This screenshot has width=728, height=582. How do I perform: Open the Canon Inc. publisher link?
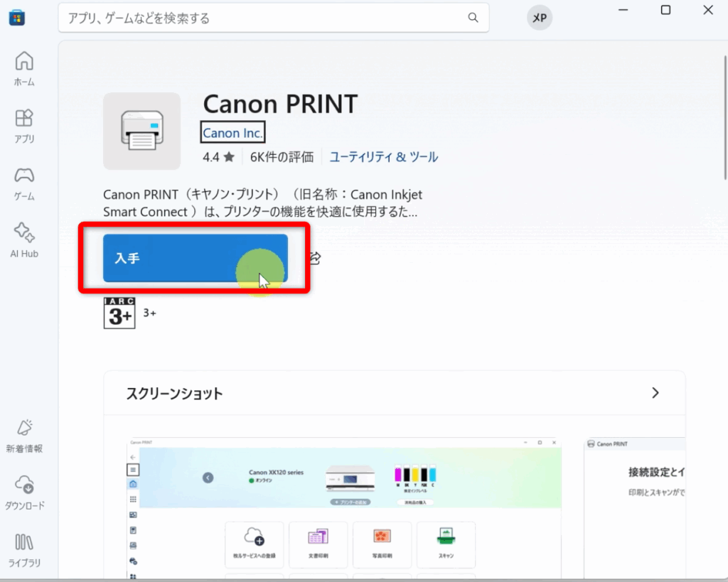[x=232, y=133]
